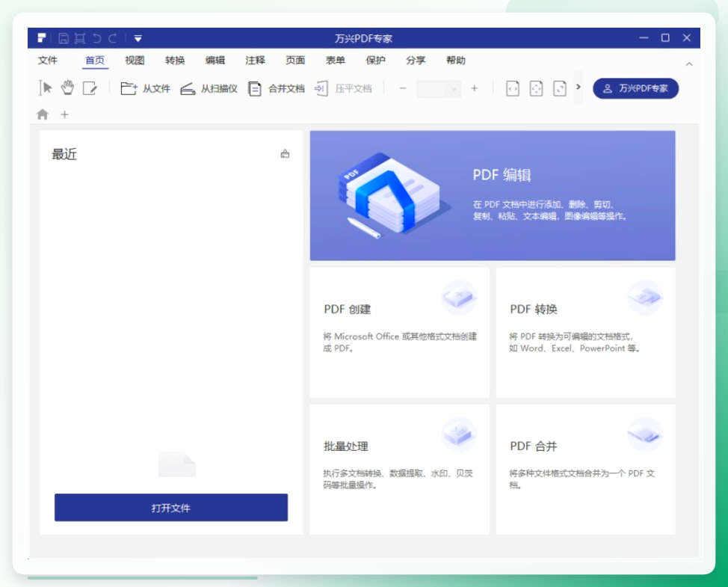The height and width of the screenshot is (587, 728).
Task: Switch to the 视图 tab
Action: pos(135,61)
